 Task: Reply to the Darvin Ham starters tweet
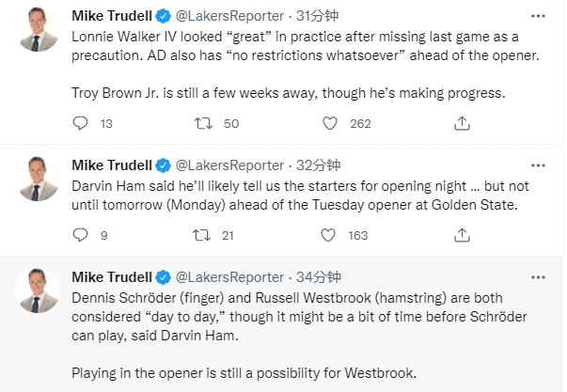click(x=80, y=235)
